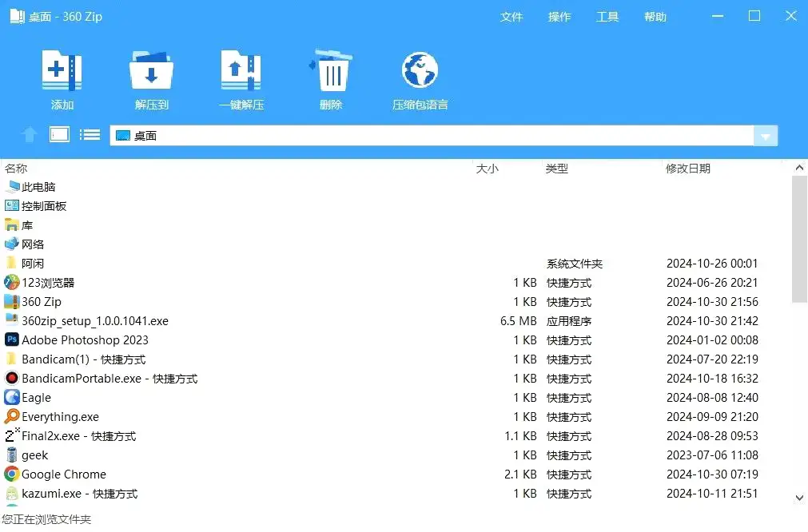Open the 操作 menu
808x532 pixels.
(x=559, y=17)
